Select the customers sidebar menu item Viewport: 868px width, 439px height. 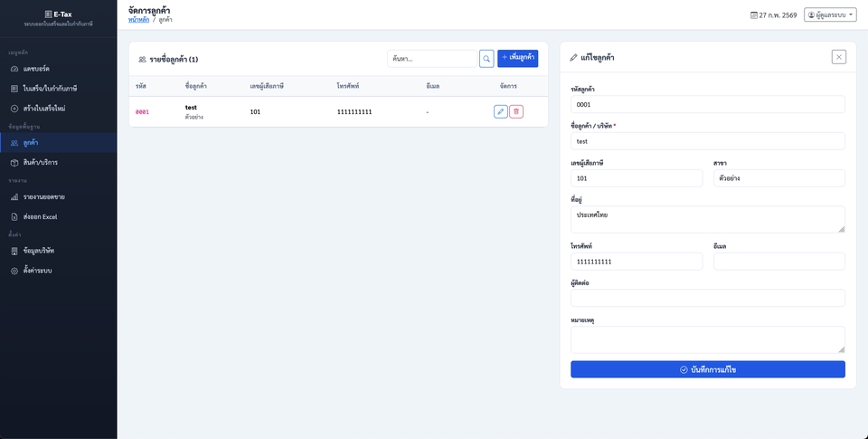tap(31, 143)
